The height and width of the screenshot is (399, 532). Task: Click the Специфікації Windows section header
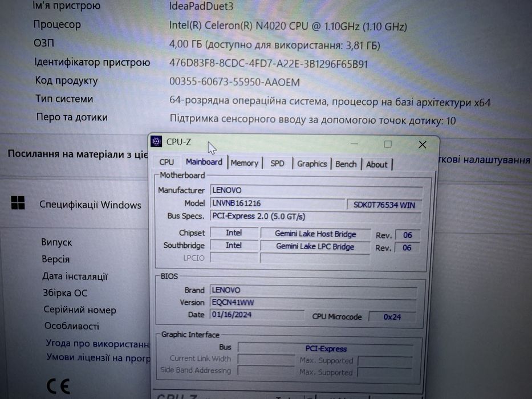click(x=90, y=205)
